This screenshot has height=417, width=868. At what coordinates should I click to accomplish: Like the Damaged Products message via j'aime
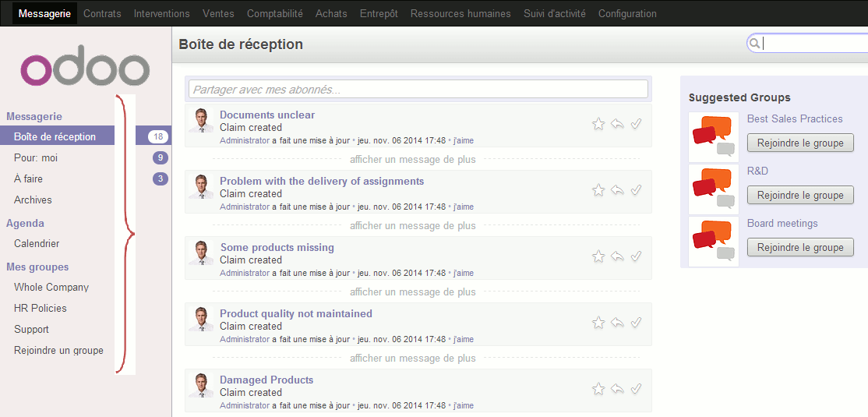464,406
